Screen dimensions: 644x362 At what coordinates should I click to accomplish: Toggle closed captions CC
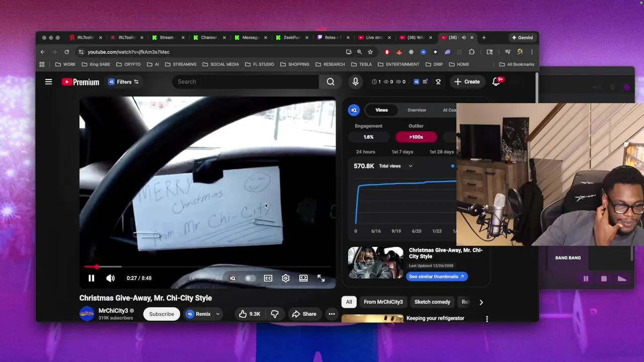pos(268,278)
